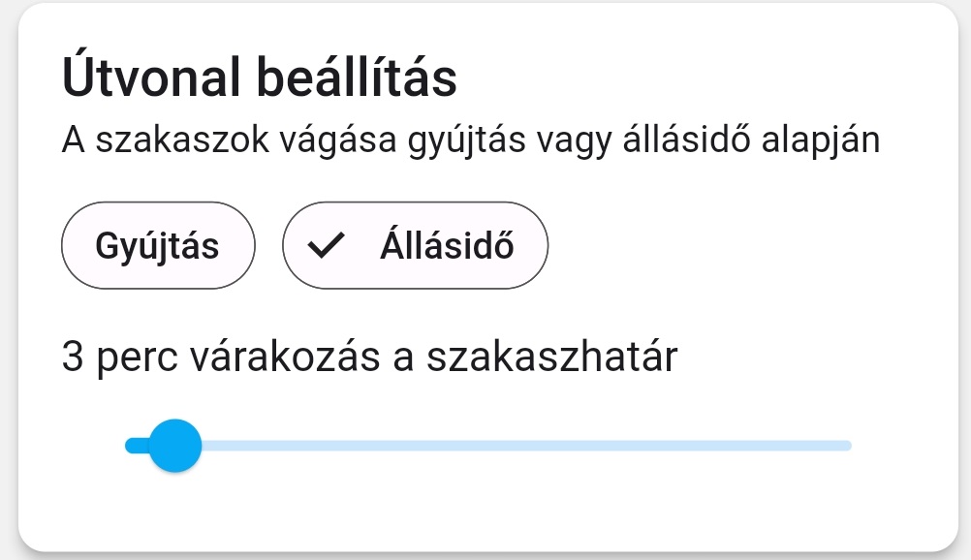Screen dimensions: 971x560
Task: Click the right end of the waiting-time slider track
Action: click(845, 446)
